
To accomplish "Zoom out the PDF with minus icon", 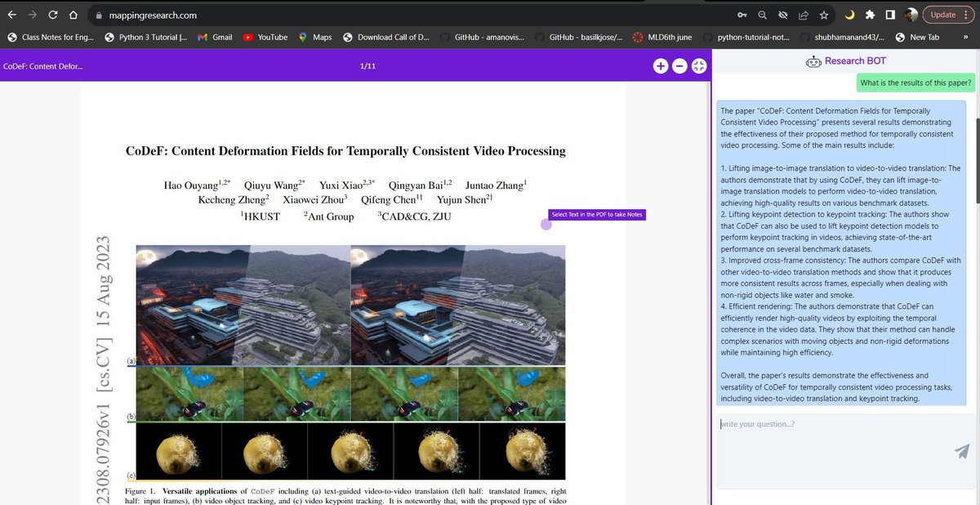I will (x=679, y=66).
